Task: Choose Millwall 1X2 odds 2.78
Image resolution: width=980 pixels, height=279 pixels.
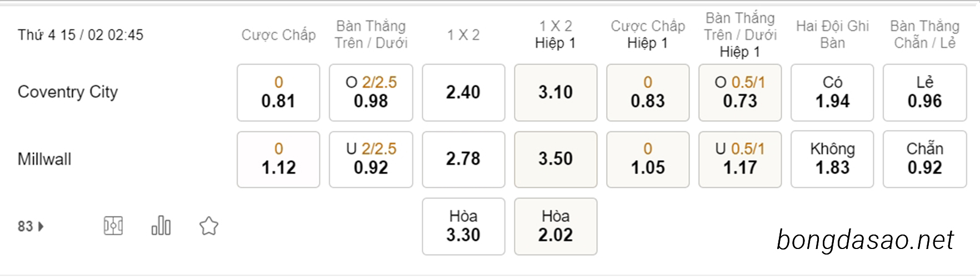Action: click(463, 159)
